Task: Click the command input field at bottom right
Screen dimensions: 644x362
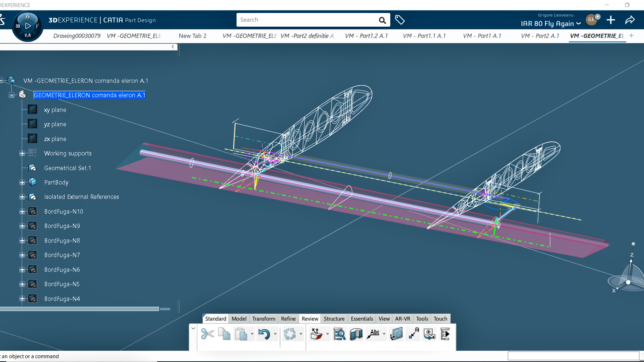Action: click(x=573, y=356)
